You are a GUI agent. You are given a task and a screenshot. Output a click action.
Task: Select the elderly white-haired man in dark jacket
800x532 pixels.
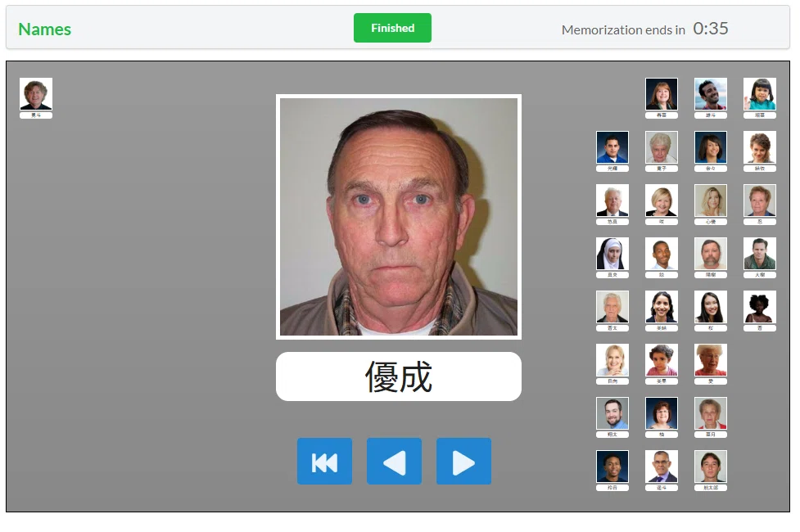pyautogui.click(x=612, y=307)
